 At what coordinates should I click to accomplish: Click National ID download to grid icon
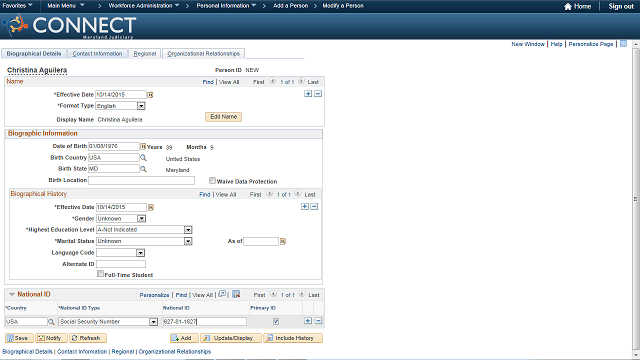point(236,294)
